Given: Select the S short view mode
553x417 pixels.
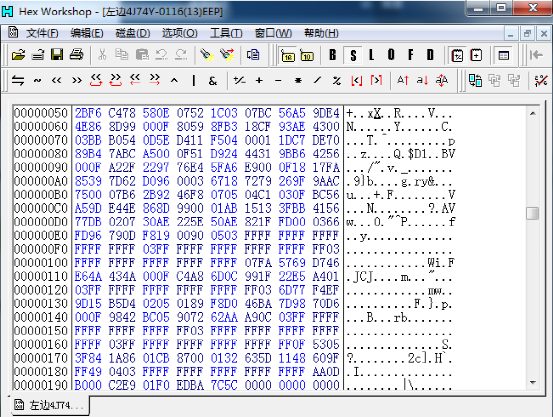Looking at the screenshot, I should [353, 55].
